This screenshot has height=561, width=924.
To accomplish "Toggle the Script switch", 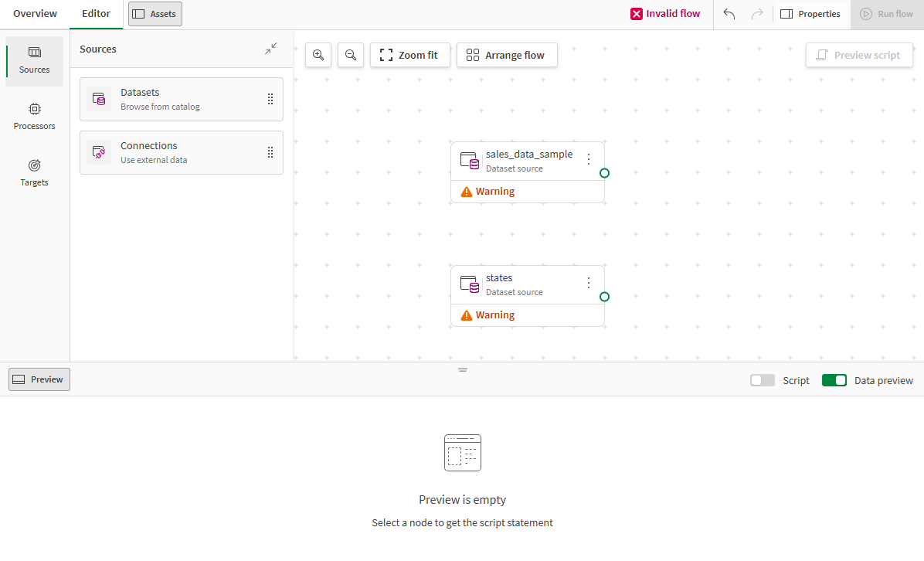I will 763,380.
